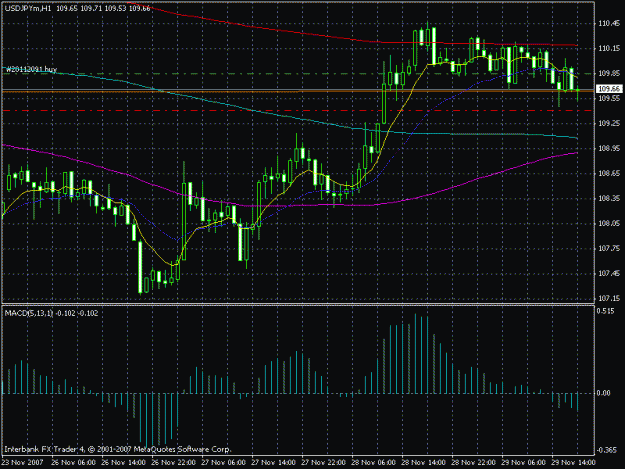The height and width of the screenshot is (469, 625).
Task: Click the 108.95 price axis label
Action: click(609, 149)
